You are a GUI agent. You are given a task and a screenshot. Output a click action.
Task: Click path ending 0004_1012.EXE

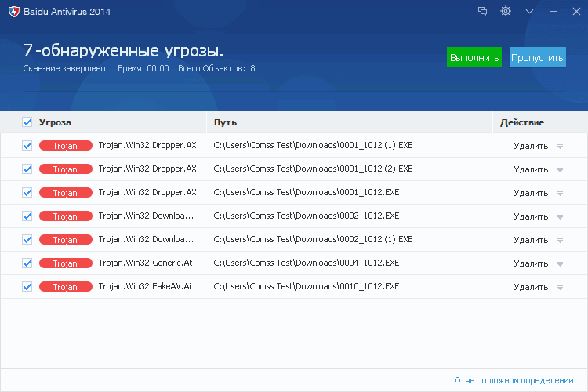[306, 263]
